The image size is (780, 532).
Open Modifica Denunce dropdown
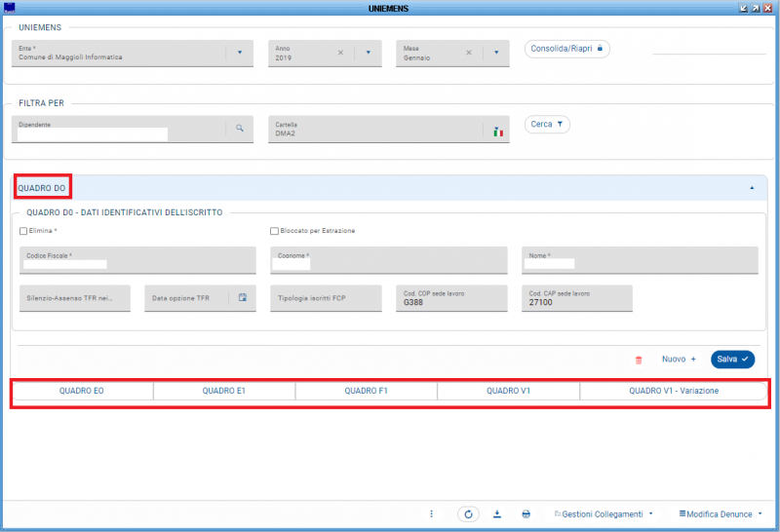coord(721,514)
